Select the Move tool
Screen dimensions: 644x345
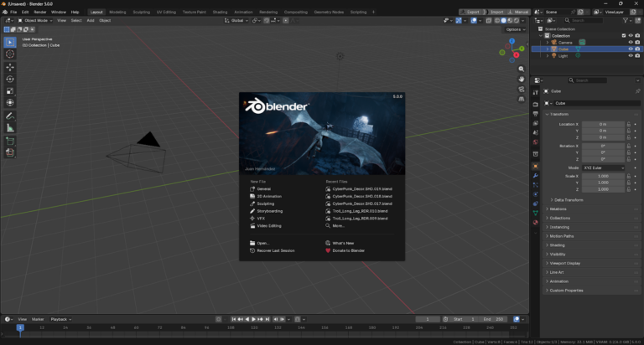pyautogui.click(x=10, y=67)
